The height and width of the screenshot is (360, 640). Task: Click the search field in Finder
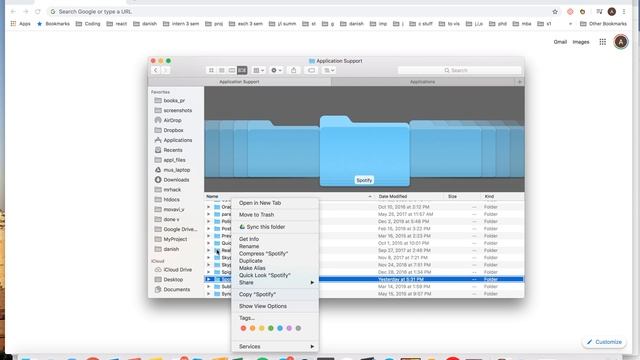tap(459, 70)
